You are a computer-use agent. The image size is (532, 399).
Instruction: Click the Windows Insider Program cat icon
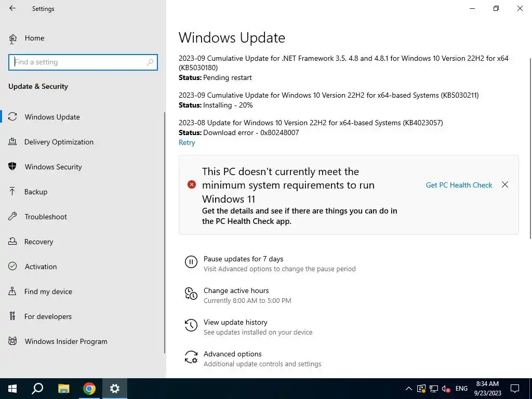(x=12, y=341)
